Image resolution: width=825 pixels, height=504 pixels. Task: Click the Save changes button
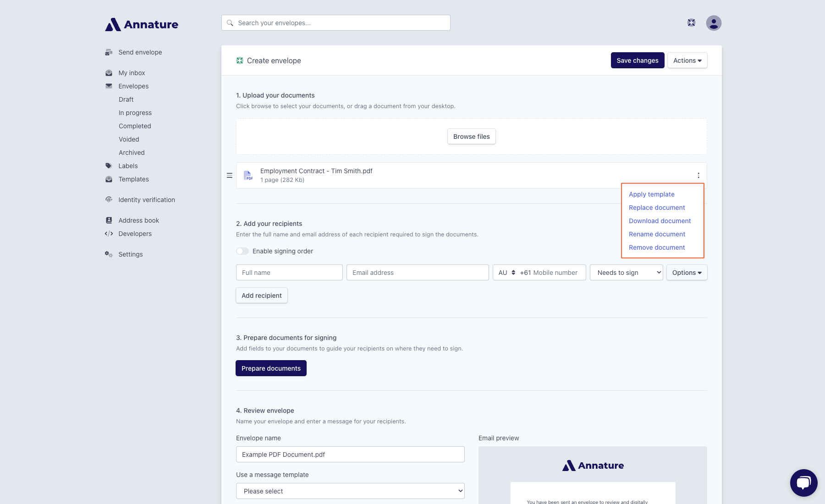coord(638,60)
